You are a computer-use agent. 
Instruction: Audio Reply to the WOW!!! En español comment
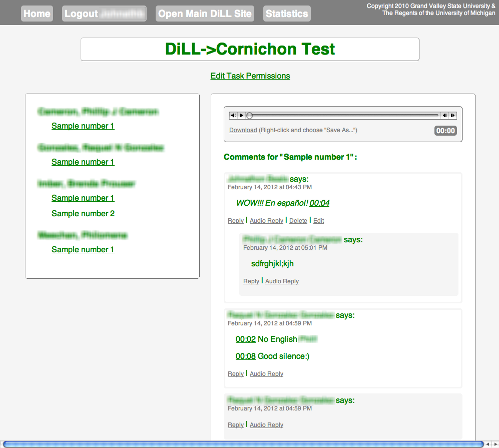pos(266,221)
